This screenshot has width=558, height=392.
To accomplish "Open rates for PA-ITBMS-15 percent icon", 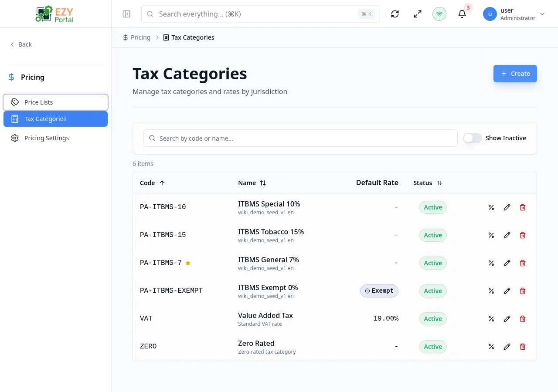I will click(491, 235).
